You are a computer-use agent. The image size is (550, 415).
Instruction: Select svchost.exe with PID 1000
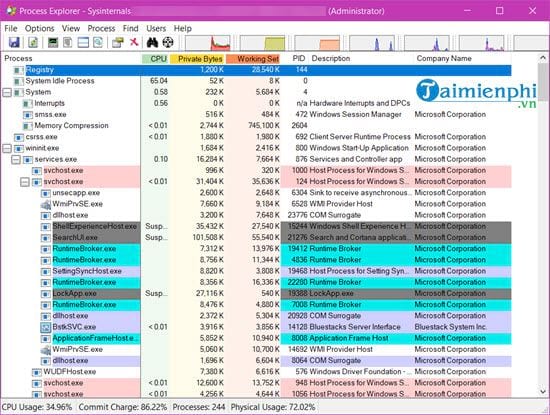(256, 170)
